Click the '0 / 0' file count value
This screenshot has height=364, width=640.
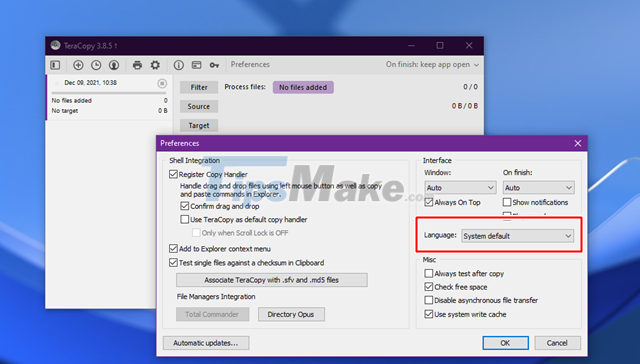(x=470, y=87)
